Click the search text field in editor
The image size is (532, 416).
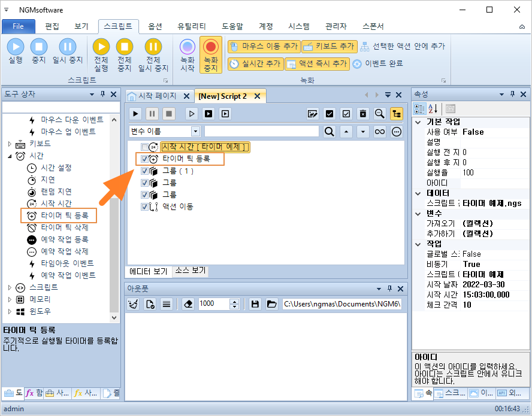[x=262, y=131]
